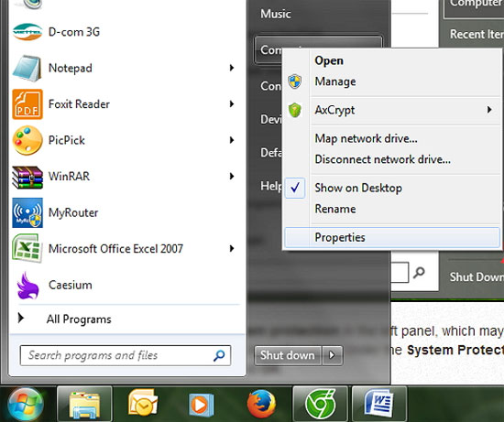Click the search box in background window
Image resolution: width=504 pixels, height=422 pixels.
click(400, 273)
